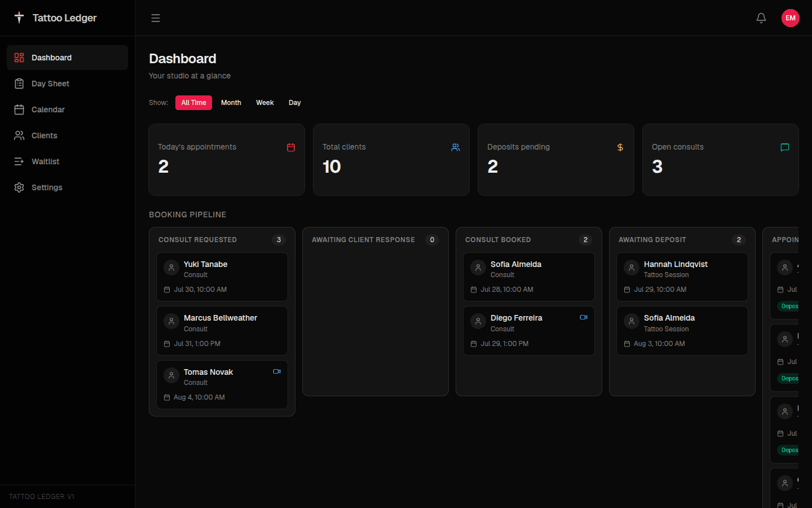Screen dimensions: 812x508
Task: Click dollar icon on Deposits pending card
Action: pyautogui.click(x=620, y=147)
